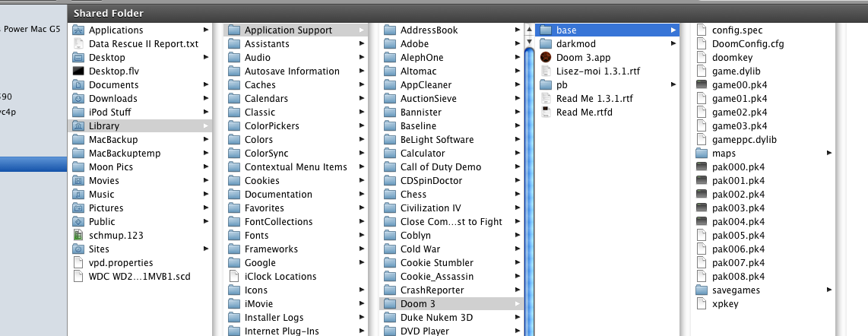Click the config.spec file icon
Viewport: 868px width, 336px height.
coord(702,30)
